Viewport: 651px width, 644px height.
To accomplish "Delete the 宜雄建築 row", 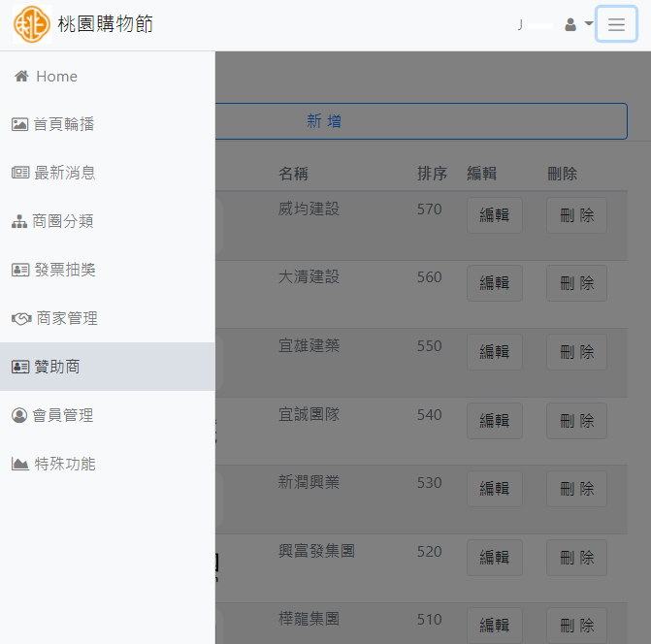I will click(x=576, y=352).
